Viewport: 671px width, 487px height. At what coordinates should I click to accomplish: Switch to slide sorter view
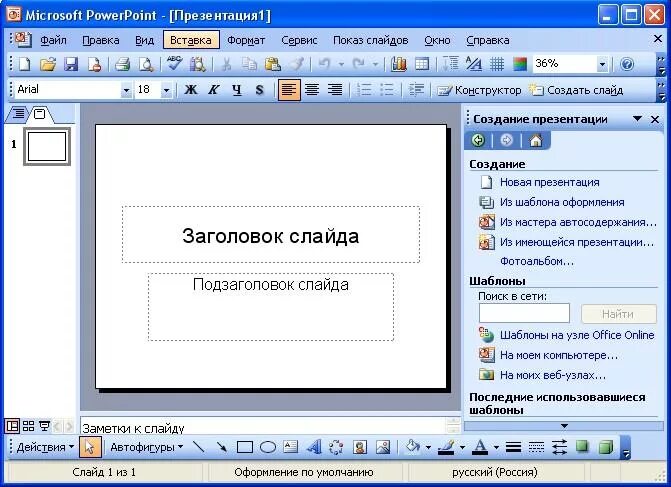pyautogui.click(x=28, y=426)
